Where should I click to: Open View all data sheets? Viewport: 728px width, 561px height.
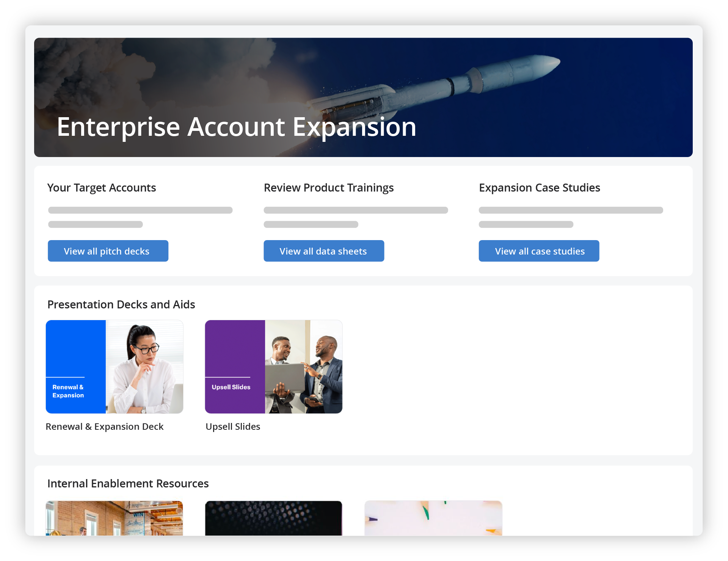[323, 251]
